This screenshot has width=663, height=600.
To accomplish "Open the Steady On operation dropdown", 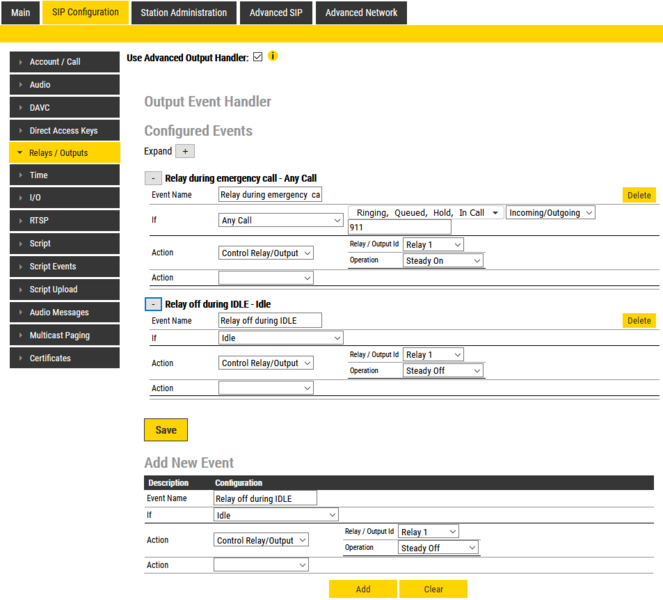I will point(443,260).
